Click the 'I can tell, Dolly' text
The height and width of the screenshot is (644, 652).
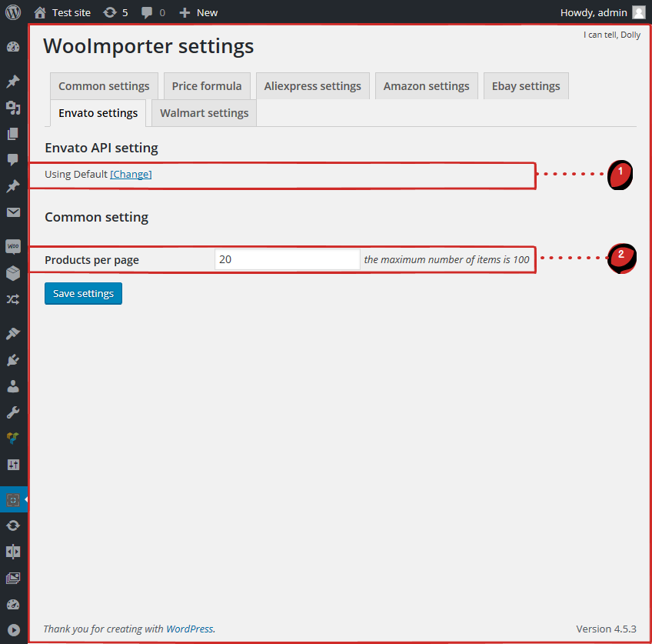point(612,35)
